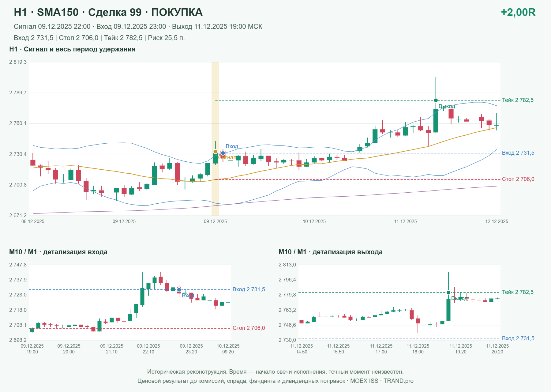Click the footer line 'Историческая реконструкция…'
This screenshot has height=392, width=551.
tap(275, 372)
